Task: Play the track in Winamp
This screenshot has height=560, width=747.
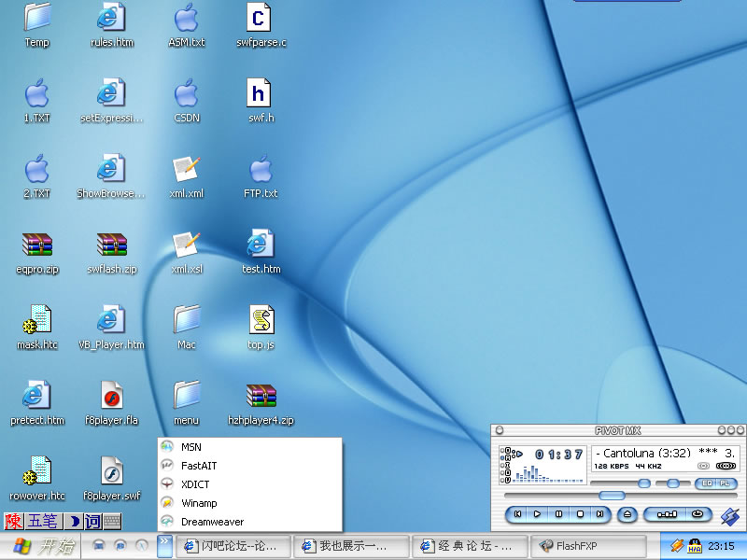Action: pos(537,514)
